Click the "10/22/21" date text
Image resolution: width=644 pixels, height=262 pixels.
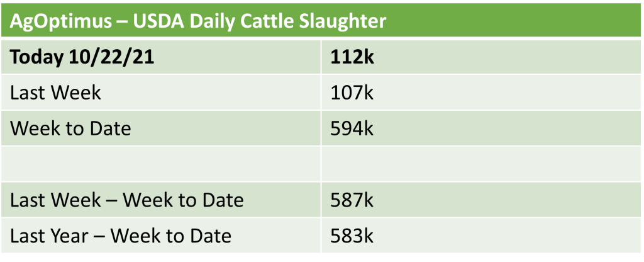point(107,58)
